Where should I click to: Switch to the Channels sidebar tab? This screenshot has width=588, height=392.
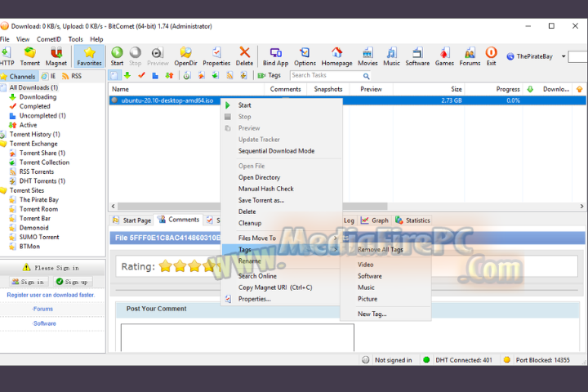(18, 76)
